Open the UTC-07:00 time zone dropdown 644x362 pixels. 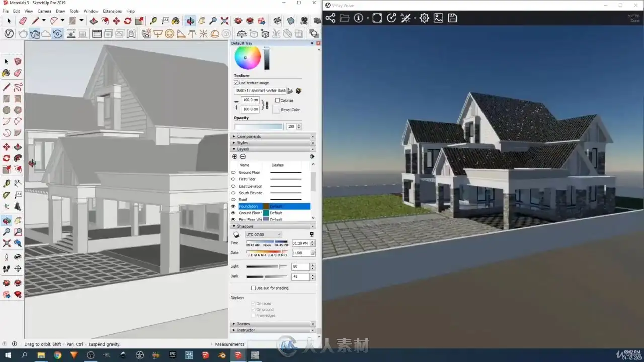(x=263, y=235)
